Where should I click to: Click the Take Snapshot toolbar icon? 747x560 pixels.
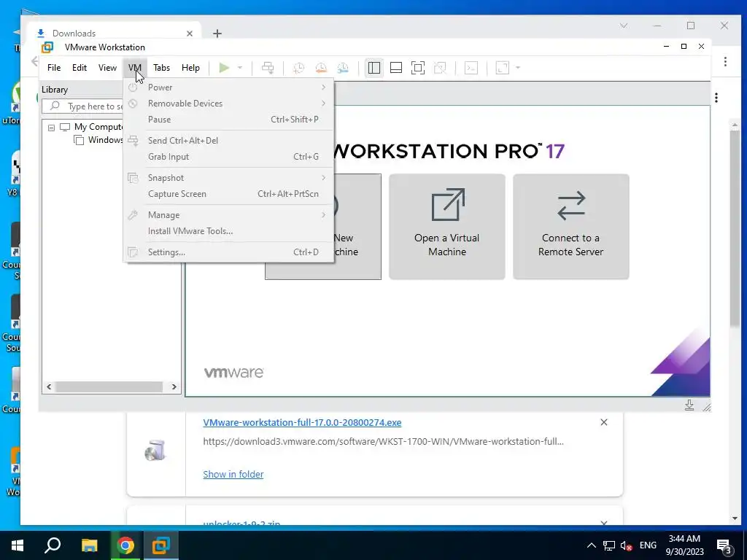click(298, 68)
